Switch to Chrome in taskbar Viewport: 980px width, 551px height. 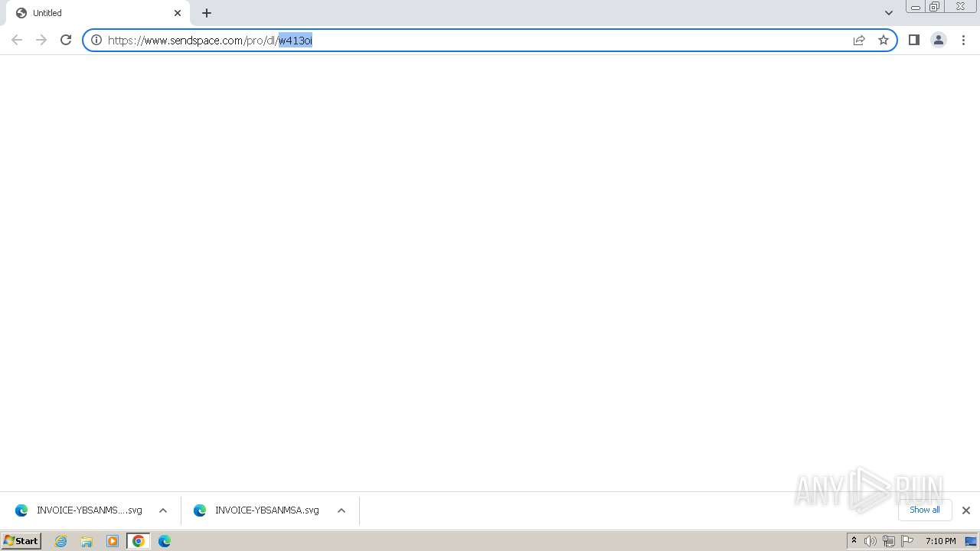139,541
